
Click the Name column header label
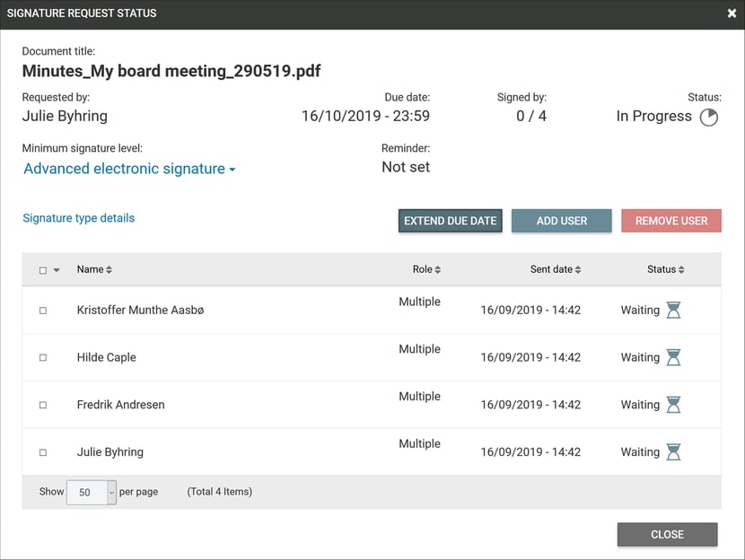pos(91,269)
